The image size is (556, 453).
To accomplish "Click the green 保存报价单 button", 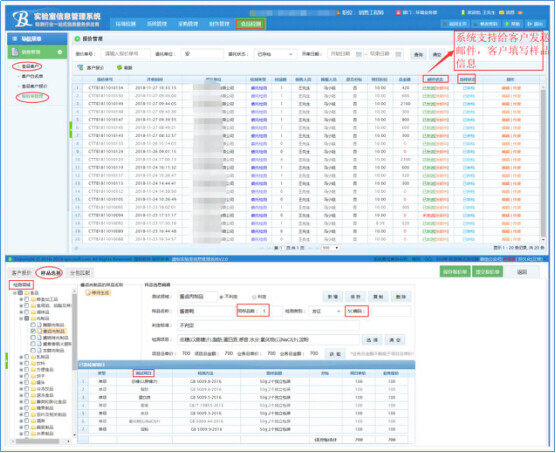I will click(x=455, y=272).
